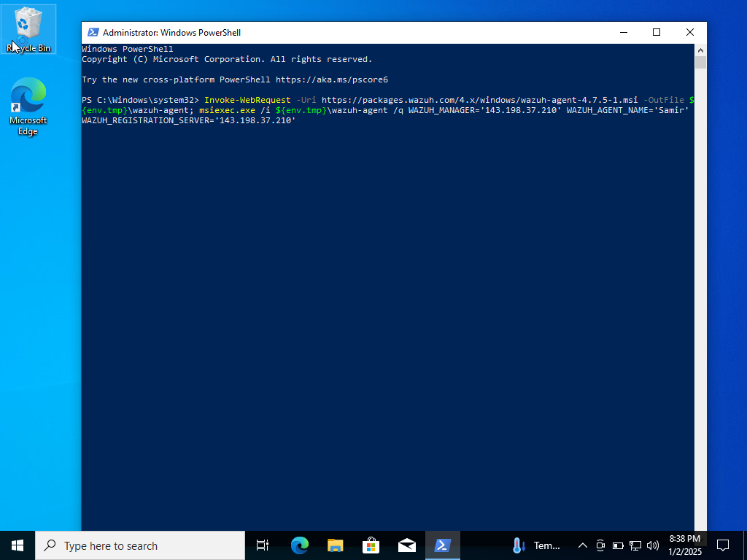Click the wazuh package URL text
This screenshot has height=560, width=747.
pyautogui.click(x=479, y=100)
